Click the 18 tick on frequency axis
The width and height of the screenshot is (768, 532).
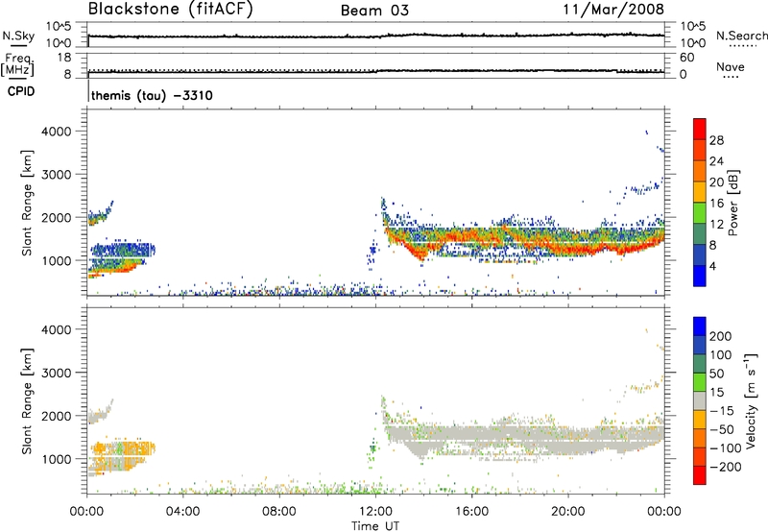[x=64, y=58]
